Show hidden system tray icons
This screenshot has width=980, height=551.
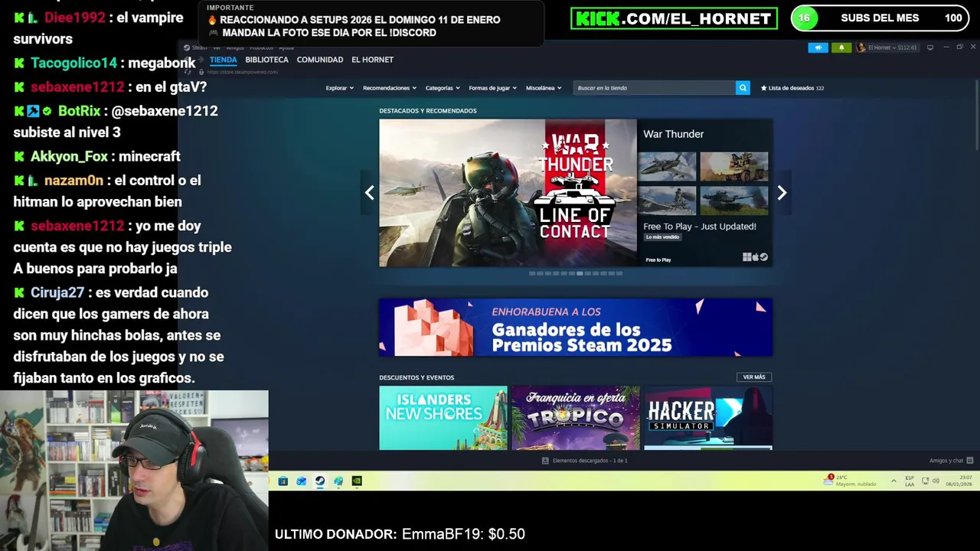(893, 481)
